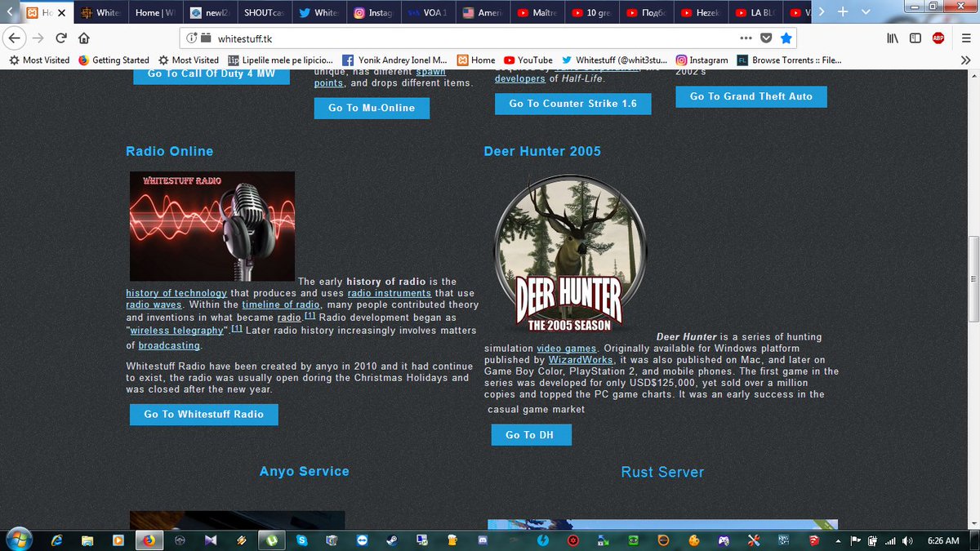
Task: Switch to the VOA tab
Action: pyautogui.click(x=429, y=13)
